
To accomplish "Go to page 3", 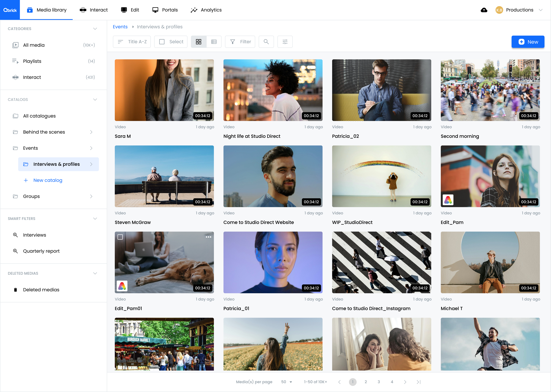I will [379, 382].
